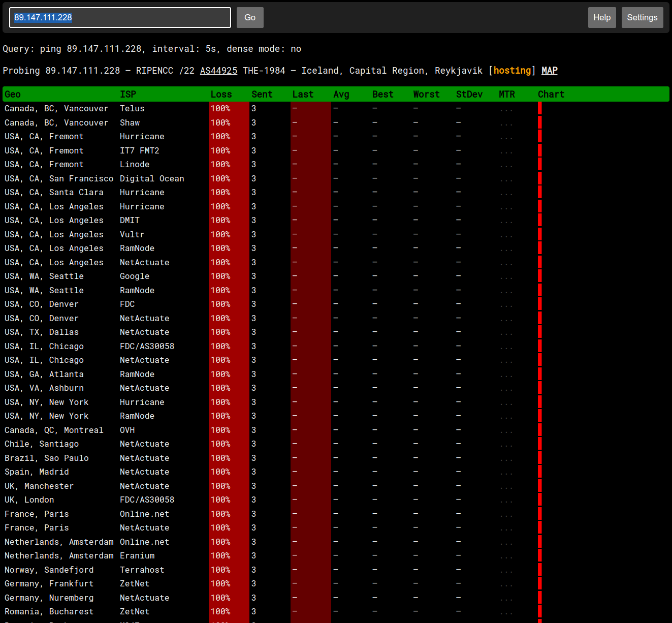Open the MAP link
The height and width of the screenshot is (623, 672).
coord(549,71)
